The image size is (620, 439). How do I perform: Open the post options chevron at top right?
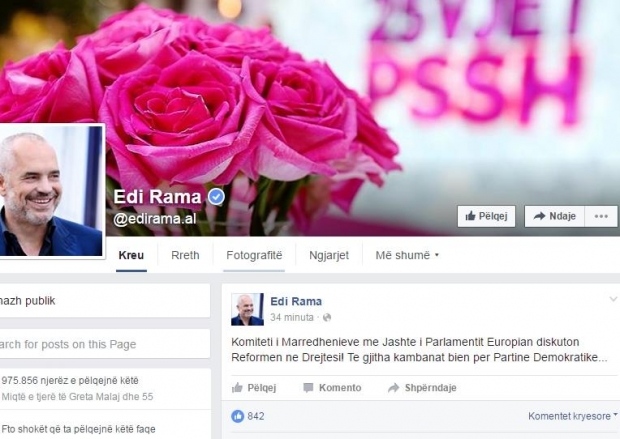[x=613, y=299]
